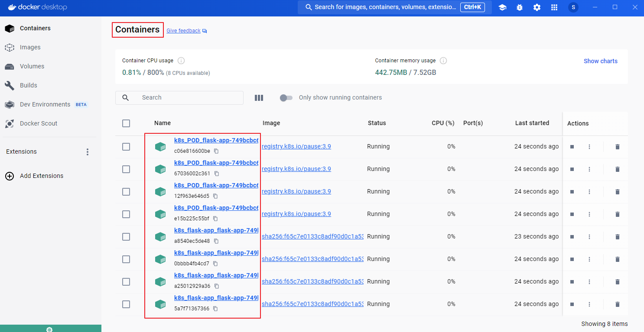
Task: Open more actions menu for 12f963e646d5
Action: coord(589,192)
